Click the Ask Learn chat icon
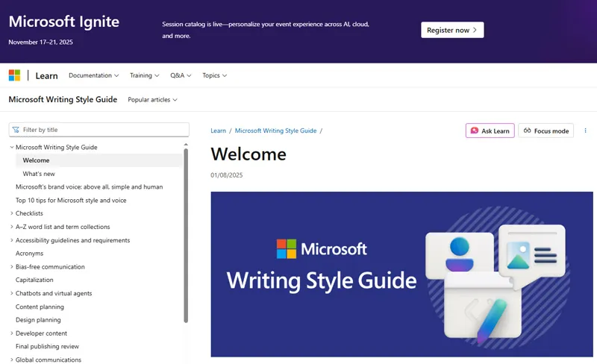The width and height of the screenshot is (597, 364). pos(474,131)
